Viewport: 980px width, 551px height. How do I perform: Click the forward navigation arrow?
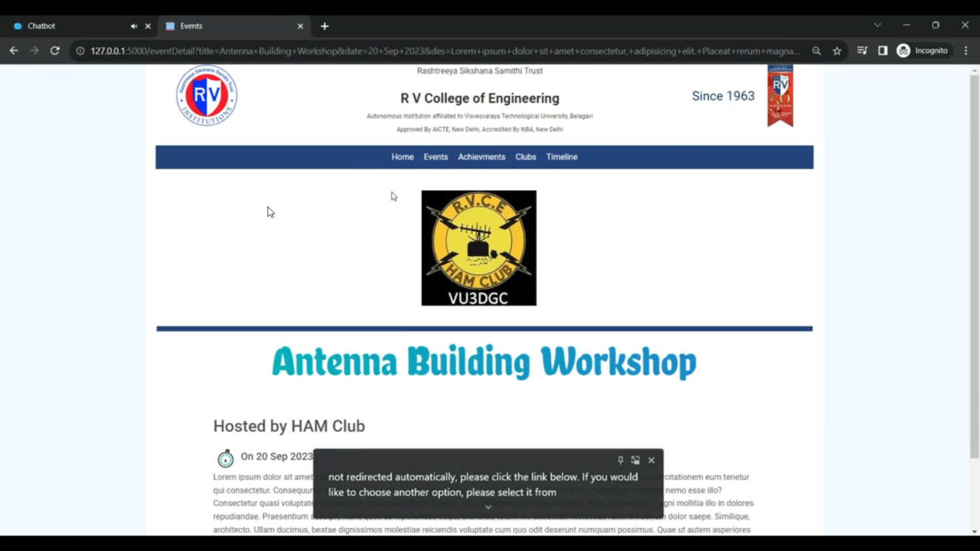point(34,51)
